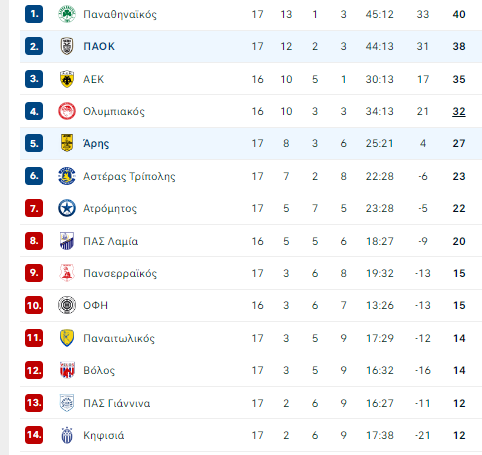The image size is (482, 455).
Task: Open the ΠΑΣ Γιάννινα team name link
Action: 117,403
